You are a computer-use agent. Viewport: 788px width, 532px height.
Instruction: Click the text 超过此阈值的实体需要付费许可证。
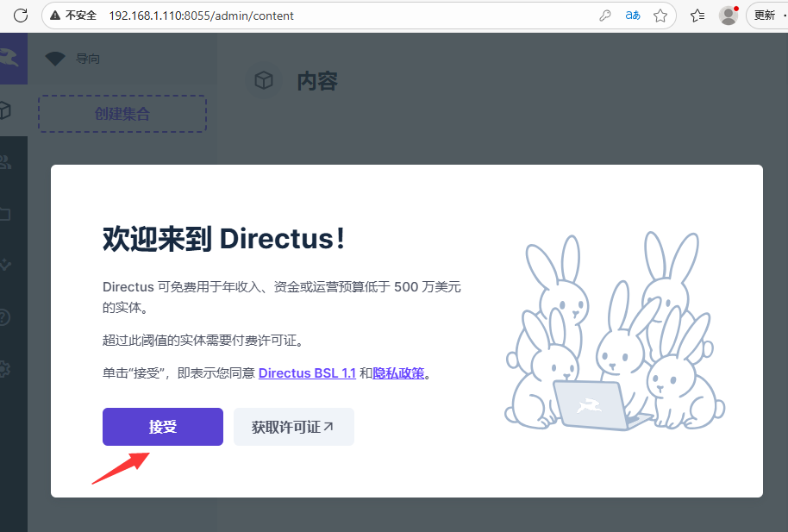pos(204,341)
